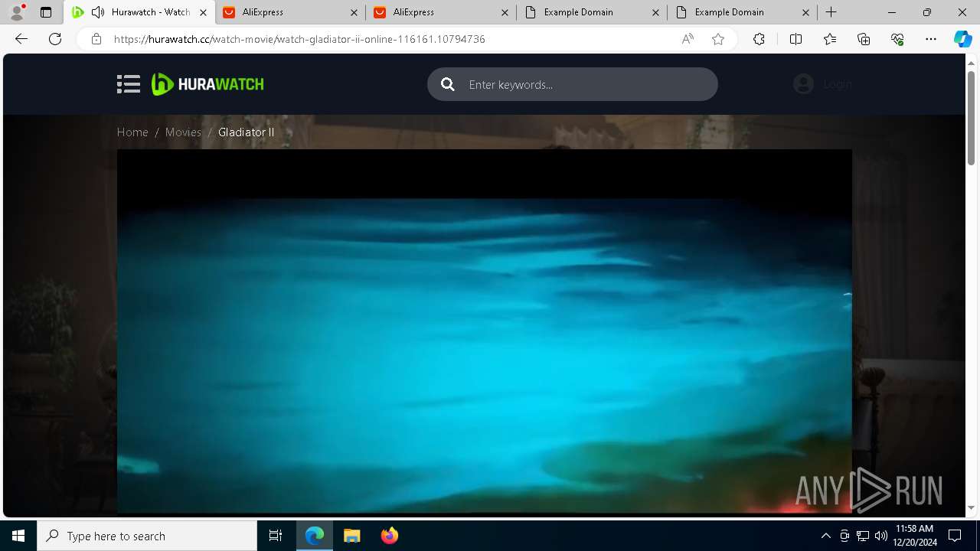Open the Edge profile icon

pyautogui.click(x=17, y=12)
